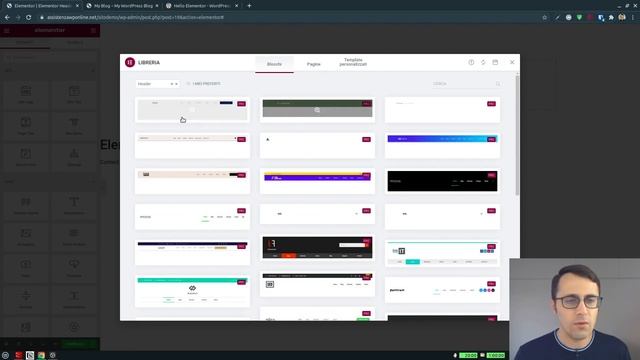
Task: Click the red application icon in taskbar
Action: pyautogui.click(x=18, y=356)
